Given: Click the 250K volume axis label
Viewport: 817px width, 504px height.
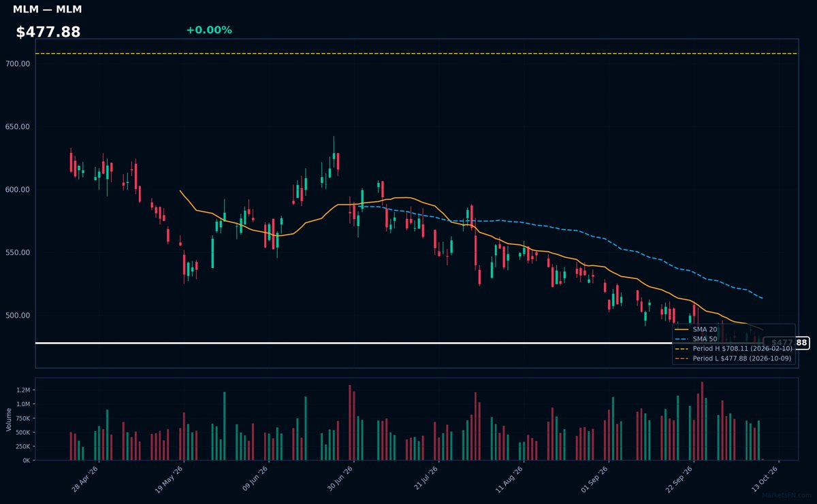Looking at the screenshot, I should pos(22,446).
